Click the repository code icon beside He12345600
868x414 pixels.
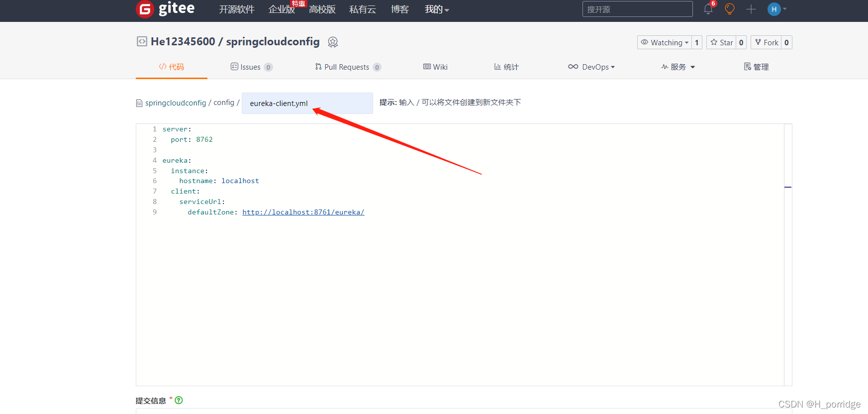coord(142,41)
